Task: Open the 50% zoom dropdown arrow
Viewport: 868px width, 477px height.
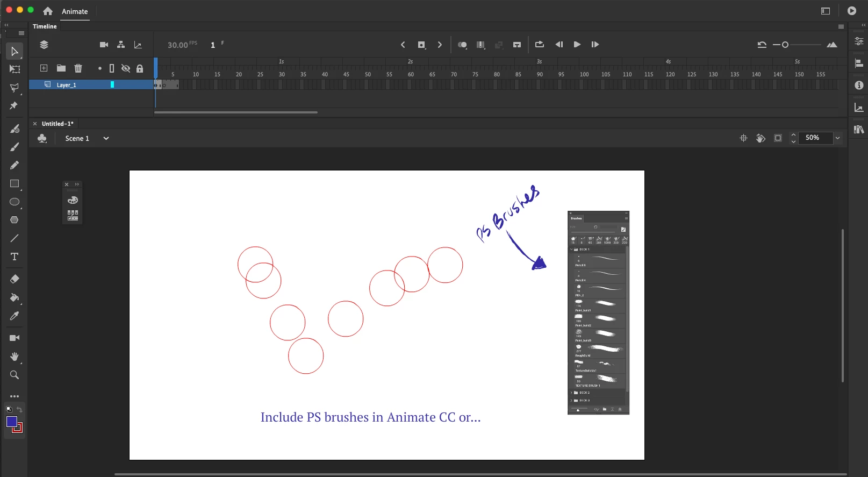Action: pyautogui.click(x=837, y=138)
